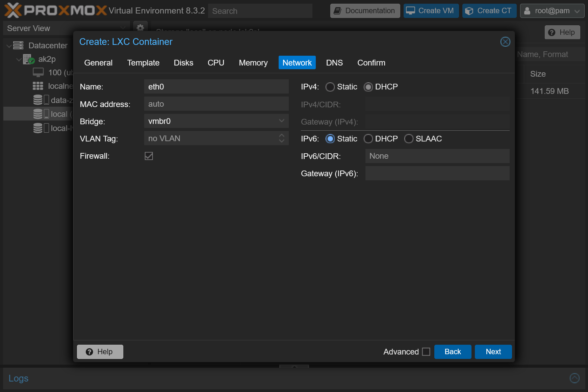Click the VLAN Tag spinner arrows
This screenshot has height=392, width=588.
[281, 138]
